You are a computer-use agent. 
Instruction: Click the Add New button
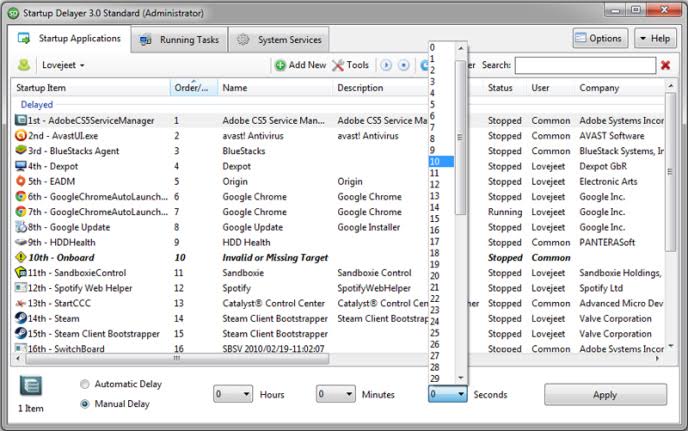301,65
